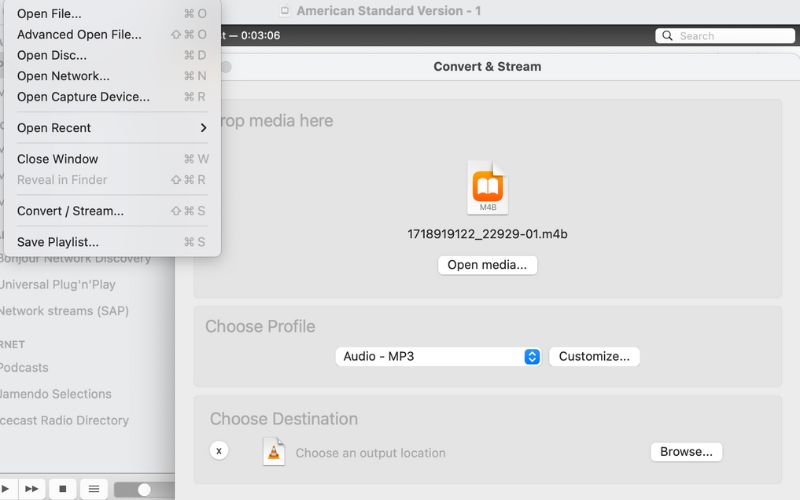Open Podcasts in the sidebar
Screen dimensions: 800x500
tap(24, 368)
